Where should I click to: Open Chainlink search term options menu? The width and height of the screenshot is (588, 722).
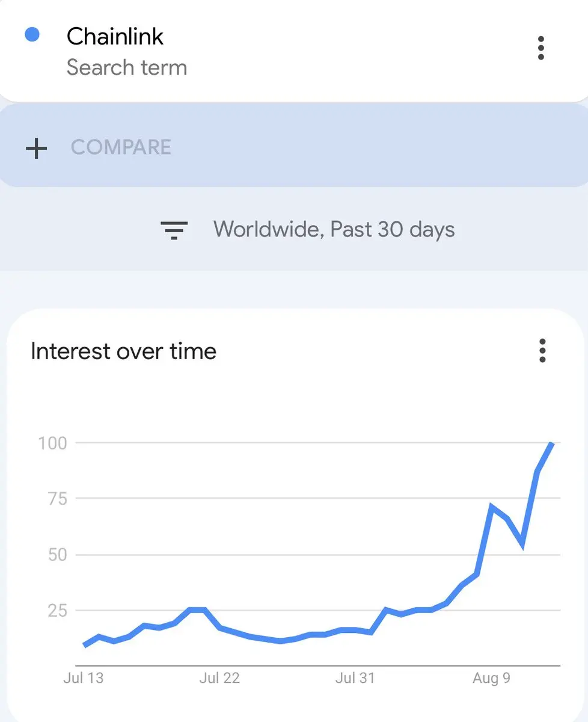pos(541,48)
